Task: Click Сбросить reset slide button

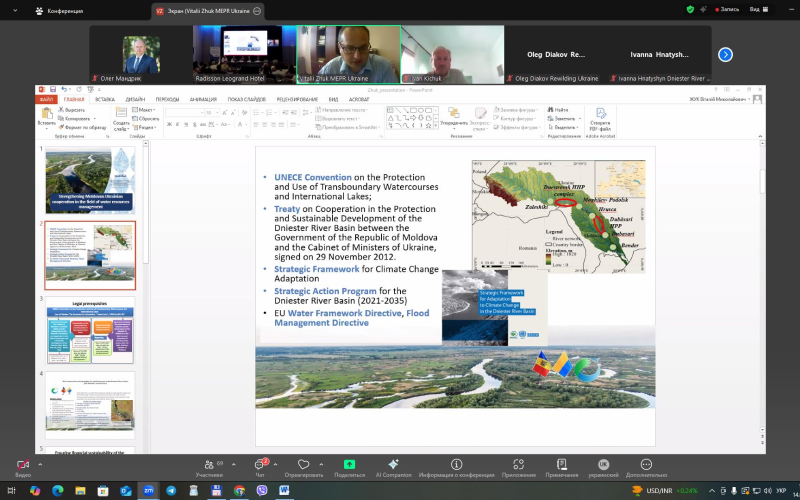Action: [145, 118]
